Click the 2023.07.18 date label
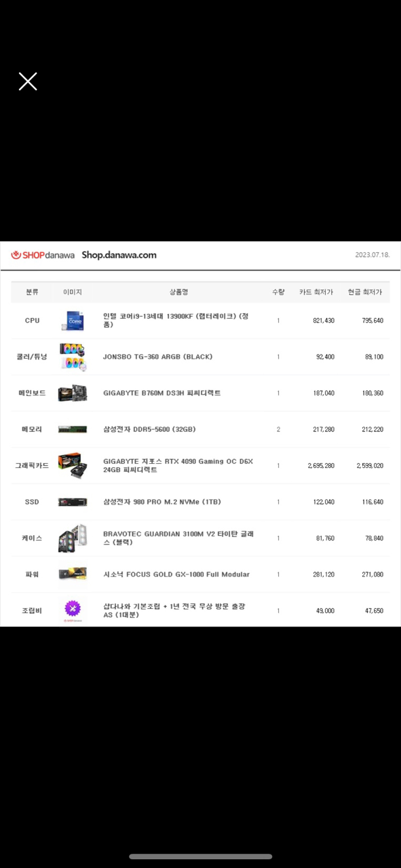The width and height of the screenshot is (401, 868). click(x=373, y=255)
